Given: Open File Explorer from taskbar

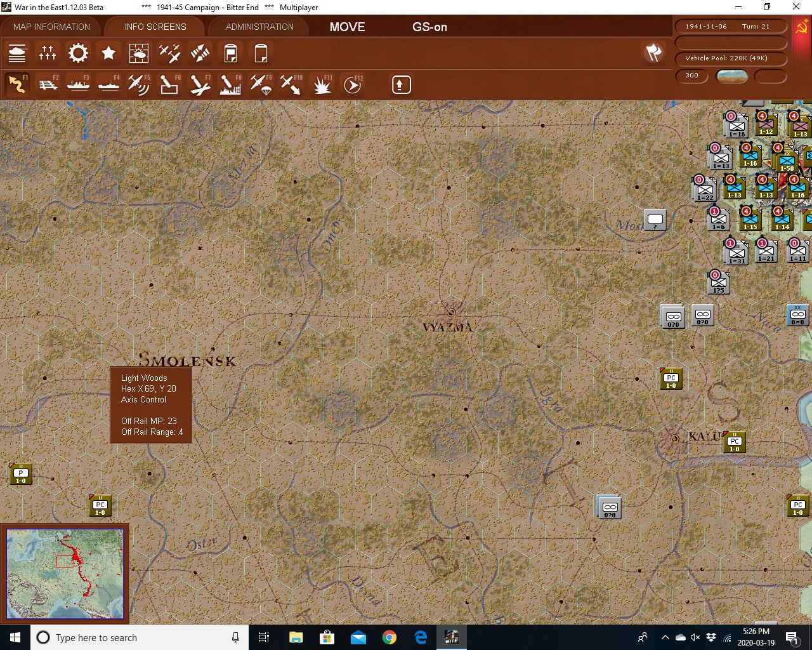Looking at the screenshot, I should 296,637.
